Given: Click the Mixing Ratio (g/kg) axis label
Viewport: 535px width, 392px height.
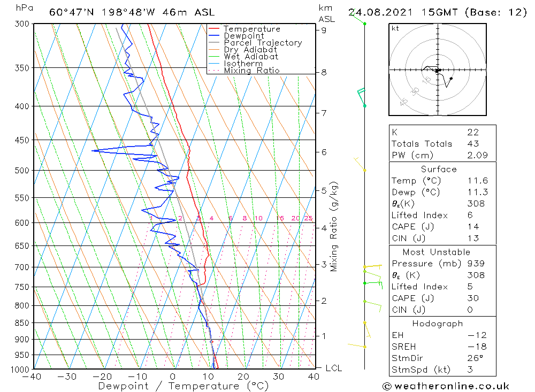Looking at the screenshot, I should [x=334, y=227].
